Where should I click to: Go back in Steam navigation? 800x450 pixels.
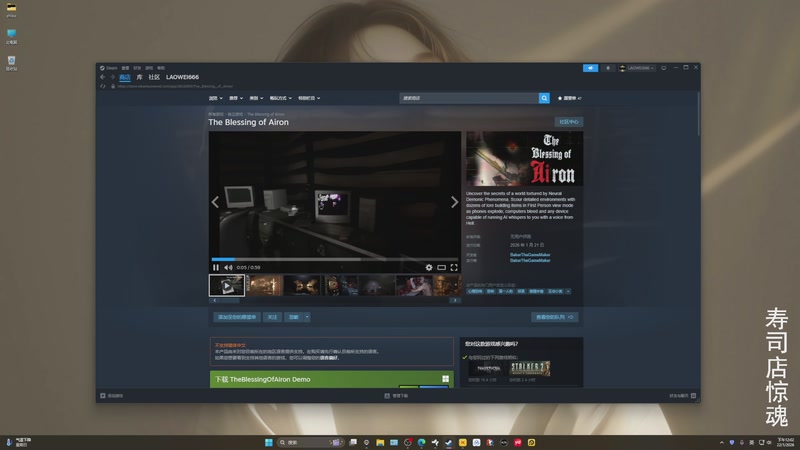click(x=103, y=77)
